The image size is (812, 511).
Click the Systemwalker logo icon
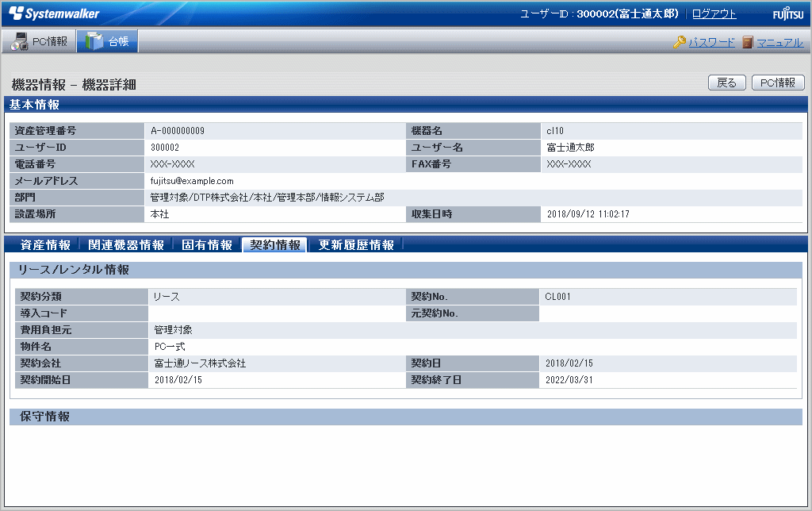click(x=16, y=14)
